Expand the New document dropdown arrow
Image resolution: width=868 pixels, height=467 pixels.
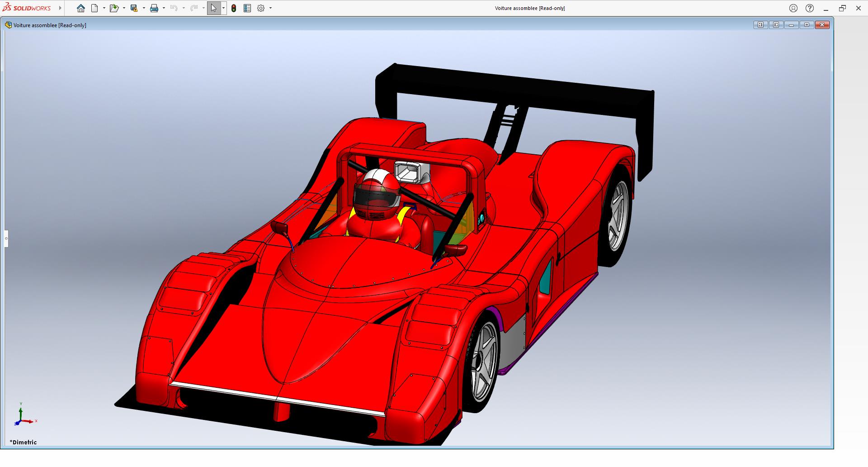coord(104,8)
